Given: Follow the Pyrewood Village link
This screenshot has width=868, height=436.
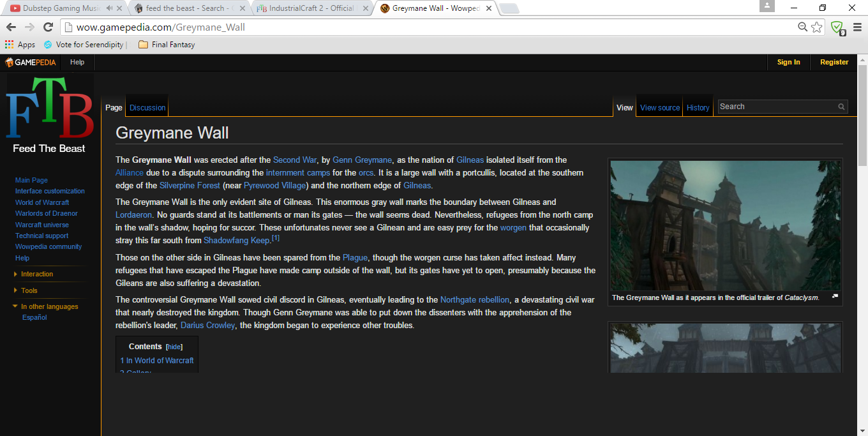Looking at the screenshot, I should (274, 185).
